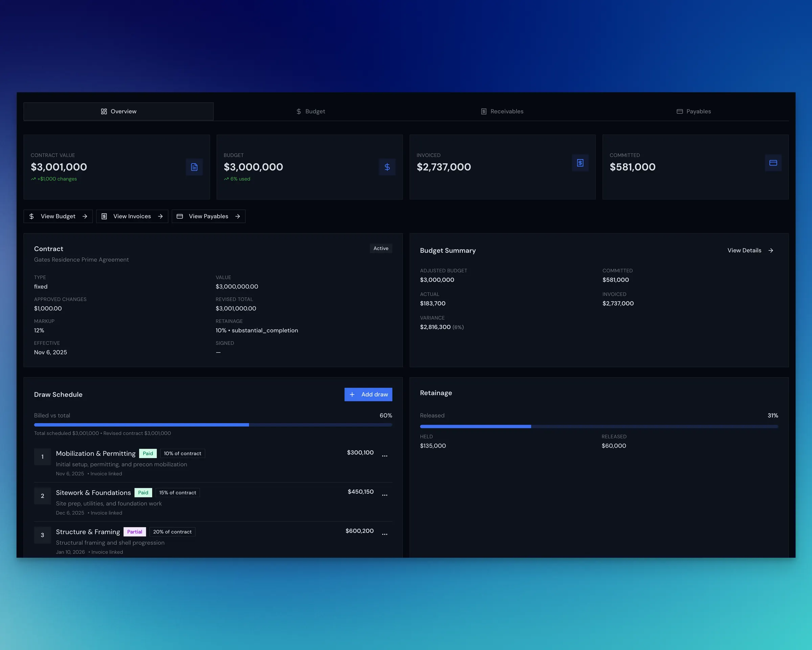Click the dollar icon on View Budget button
Screen dimensions: 812x650
[32, 216]
